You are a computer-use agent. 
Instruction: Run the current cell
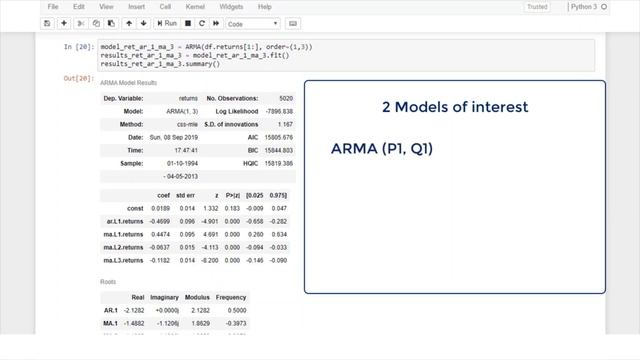tap(167, 24)
